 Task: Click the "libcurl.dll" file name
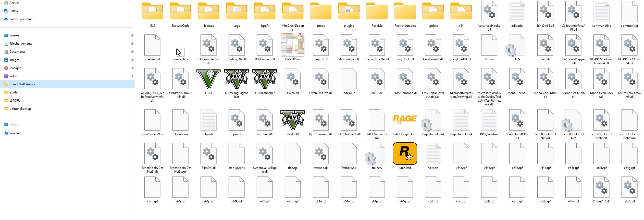click(x=377, y=93)
